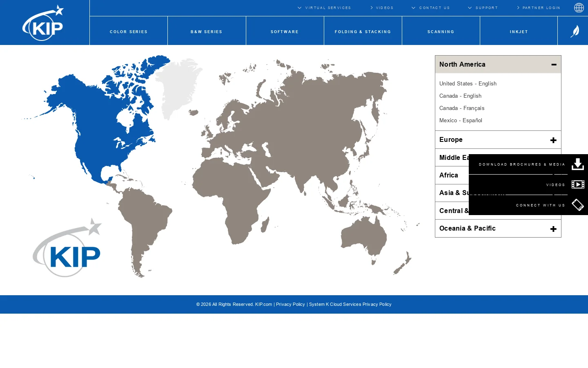Click the connect with us phone icon
The height and width of the screenshot is (368, 588).
pyautogui.click(x=578, y=205)
